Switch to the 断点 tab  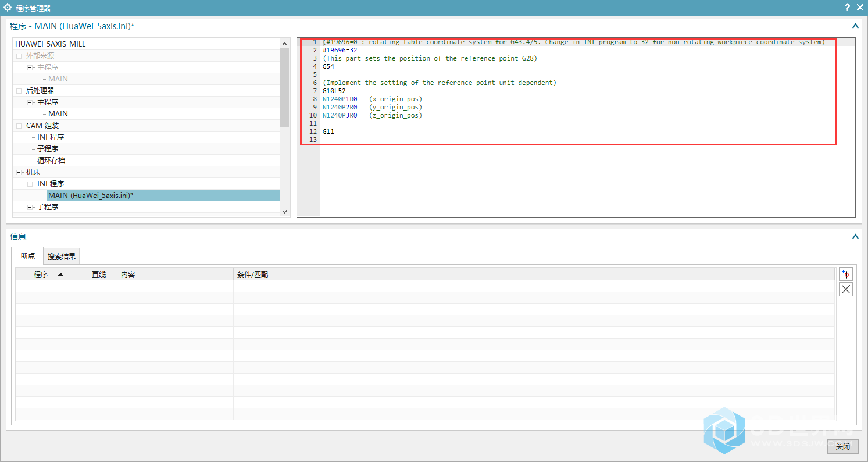click(27, 256)
